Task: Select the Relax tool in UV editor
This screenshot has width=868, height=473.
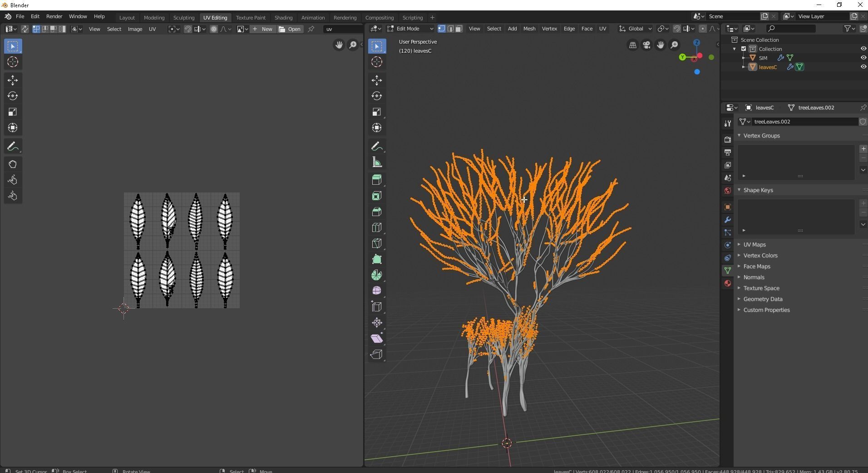Action: pos(13,180)
